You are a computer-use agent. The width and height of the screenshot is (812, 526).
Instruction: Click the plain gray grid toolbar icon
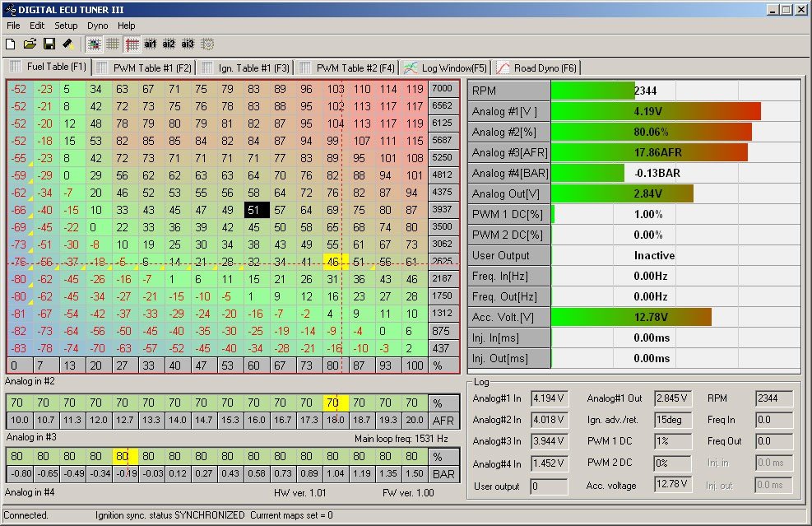[113, 44]
